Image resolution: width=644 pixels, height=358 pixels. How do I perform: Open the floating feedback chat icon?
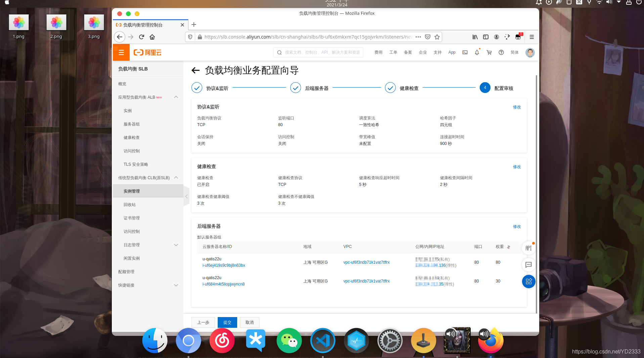pyautogui.click(x=528, y=265)
